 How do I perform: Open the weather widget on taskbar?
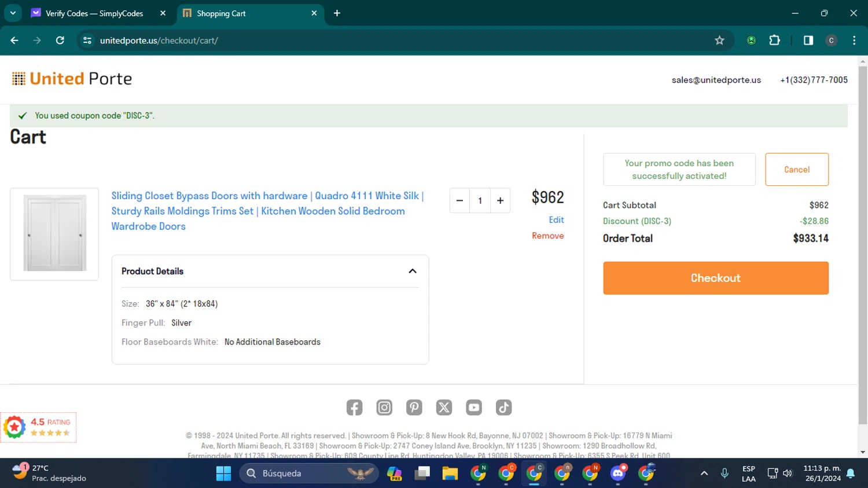click(49, 473)
